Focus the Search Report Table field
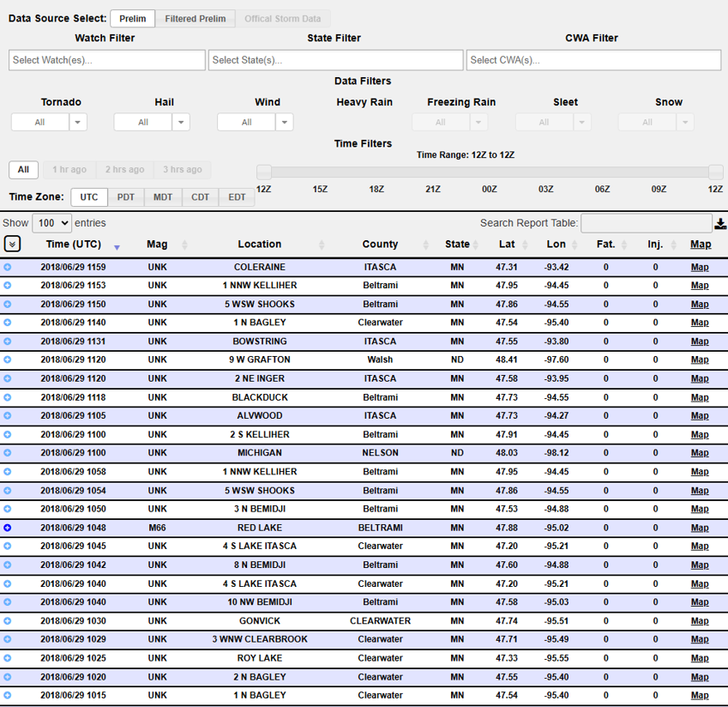The height and width of the screenshot is (707, 728). 647,223
